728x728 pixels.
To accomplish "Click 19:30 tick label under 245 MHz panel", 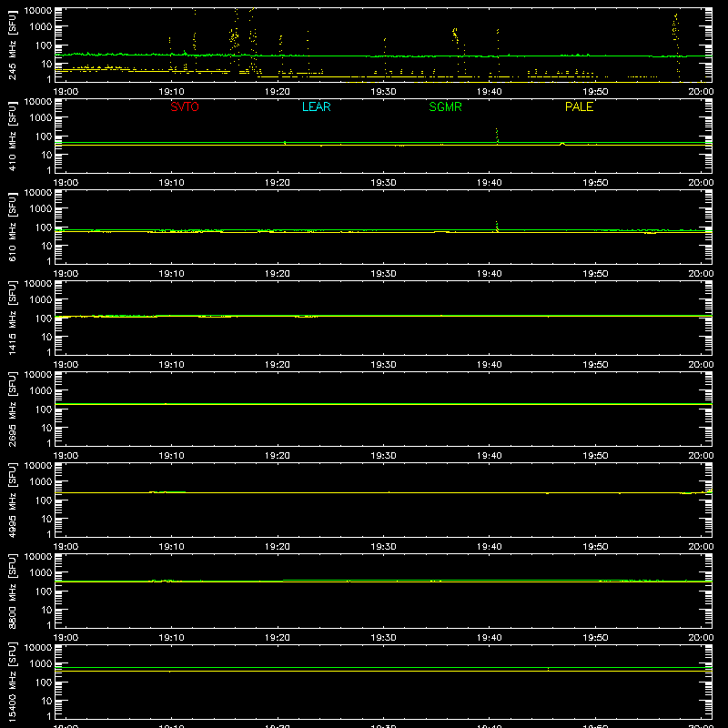I will [383, 92].
